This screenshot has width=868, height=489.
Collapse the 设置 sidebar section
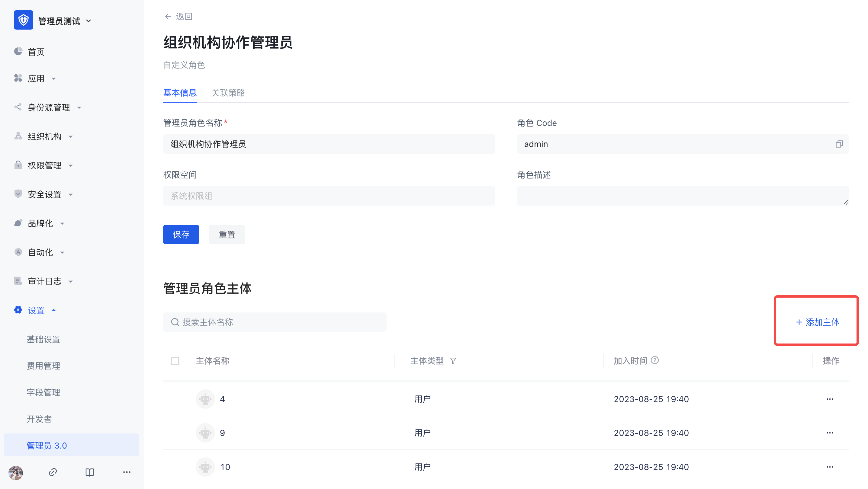click(x=36, y=310)
